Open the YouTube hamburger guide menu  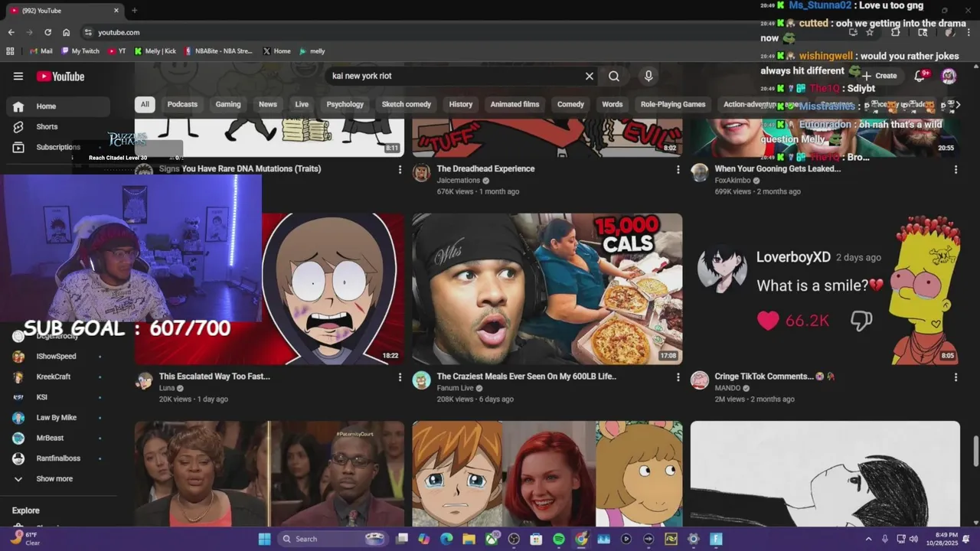coord(18,76)
